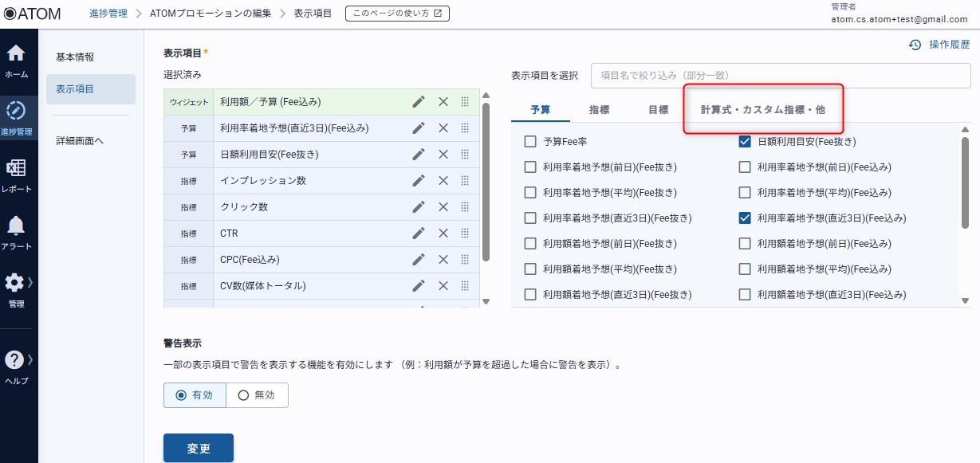This screenshot has width=980, height=463.
Task: Edit the CPC(Fee込み) row with pencil icon
Action: click(419, 259)
